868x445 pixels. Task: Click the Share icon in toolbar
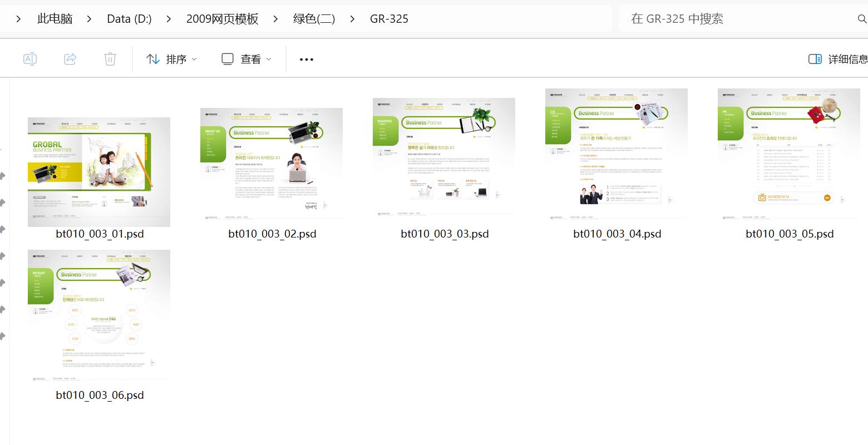pyautogui.click(x=70, y=59)
